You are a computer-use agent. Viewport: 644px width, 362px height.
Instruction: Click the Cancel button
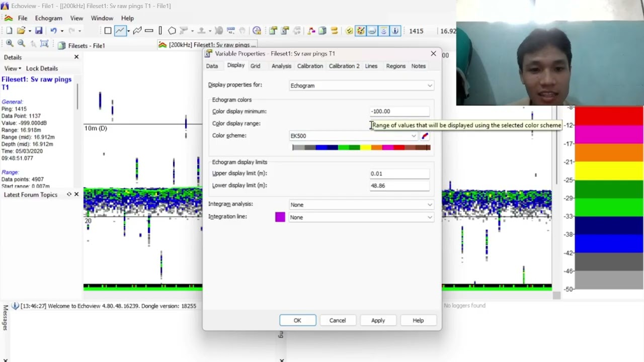tap(338, 320)
